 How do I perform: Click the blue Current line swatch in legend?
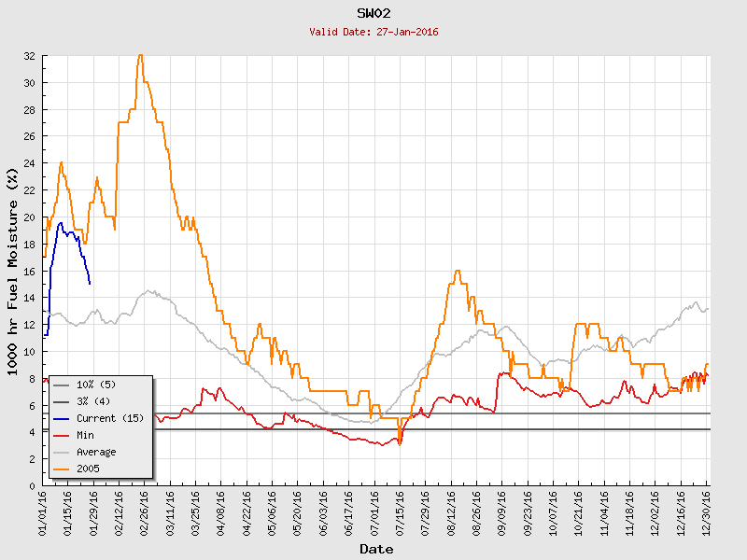(62, 418)
